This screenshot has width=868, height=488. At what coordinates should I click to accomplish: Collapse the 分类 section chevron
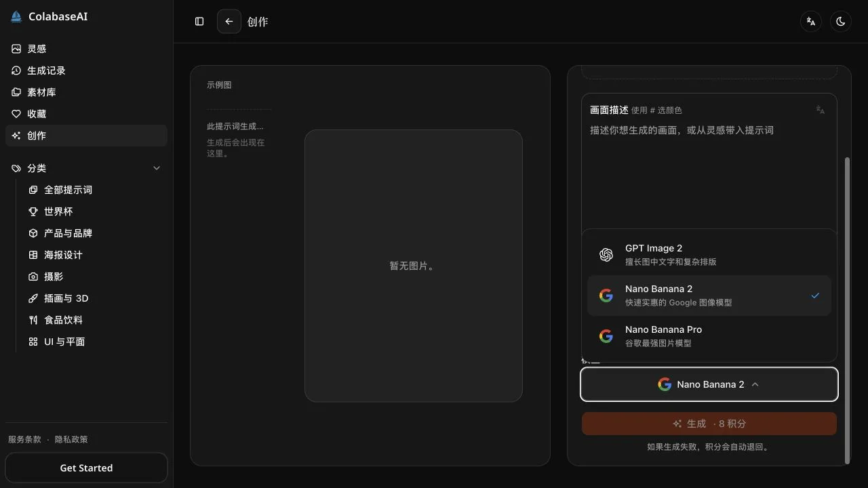157,168
